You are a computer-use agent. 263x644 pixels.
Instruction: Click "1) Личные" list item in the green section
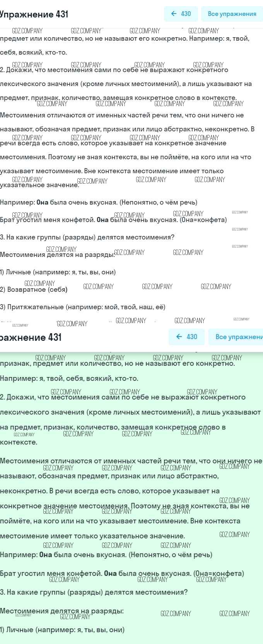(x=62, y=630)
